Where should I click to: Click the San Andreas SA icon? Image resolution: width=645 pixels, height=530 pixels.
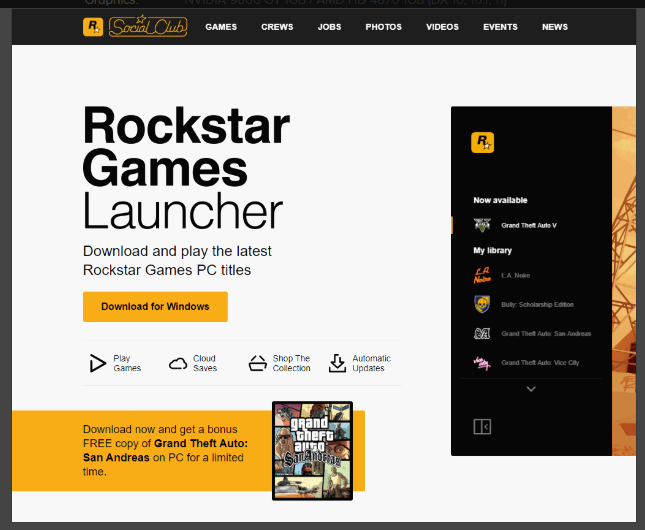(482, 333)
